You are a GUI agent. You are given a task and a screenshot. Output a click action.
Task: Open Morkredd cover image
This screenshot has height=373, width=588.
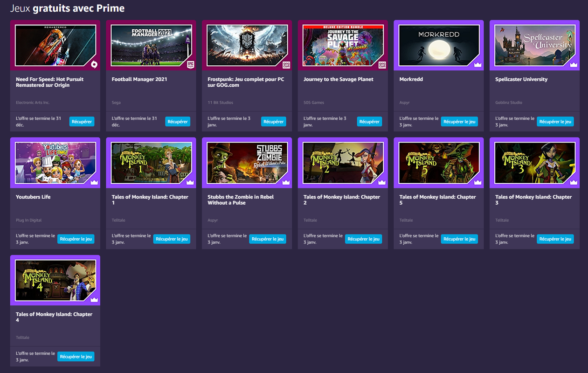point(439,46)
